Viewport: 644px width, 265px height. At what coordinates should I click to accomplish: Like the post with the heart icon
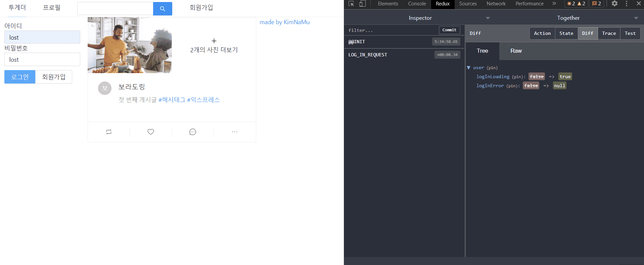pos(151,132)
